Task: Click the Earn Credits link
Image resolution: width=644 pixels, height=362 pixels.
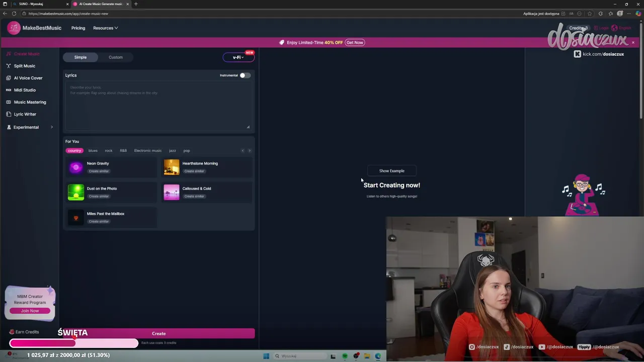Action: click(24, 332)
